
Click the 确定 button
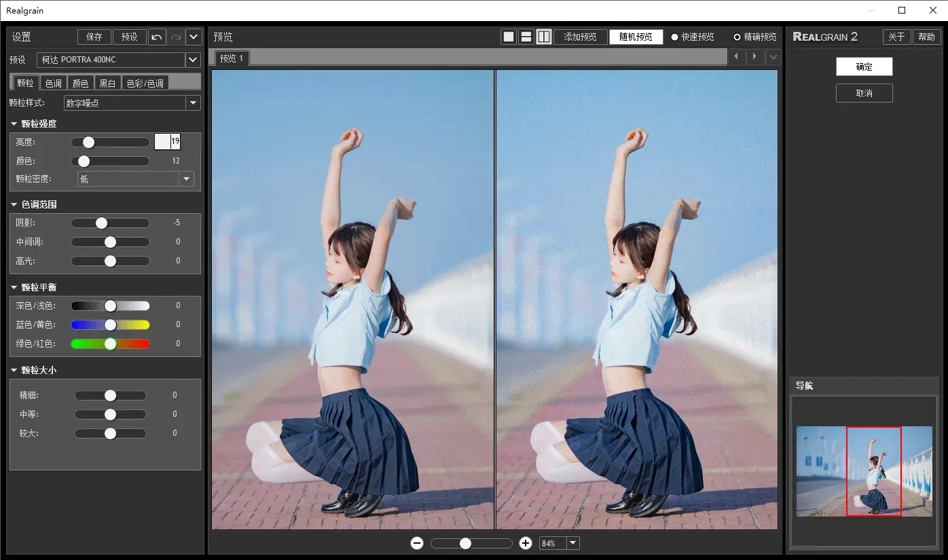pyautogui.click(x=864, y=67)
